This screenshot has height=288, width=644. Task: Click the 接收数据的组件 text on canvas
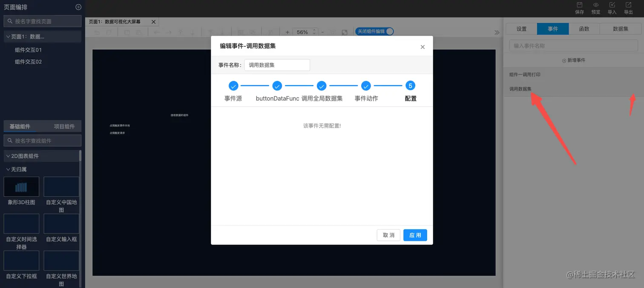179,115
